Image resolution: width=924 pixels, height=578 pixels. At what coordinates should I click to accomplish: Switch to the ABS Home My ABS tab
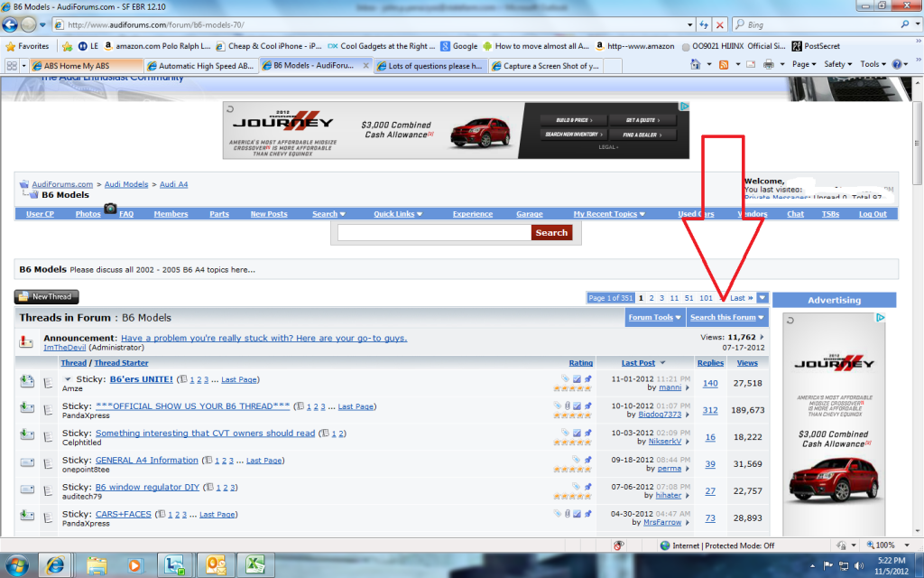[x=86, y=65]
